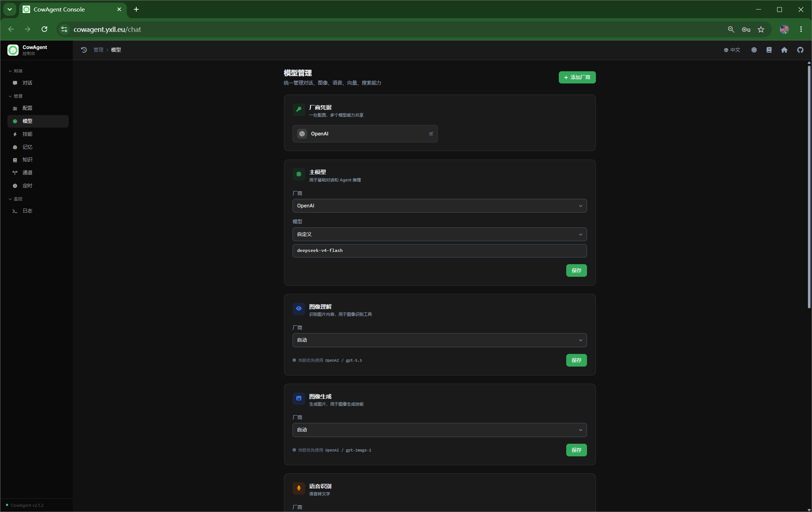The image size is (812, 512).
Task: Click the eye icon of 图像理解
Action: [299, 308]
